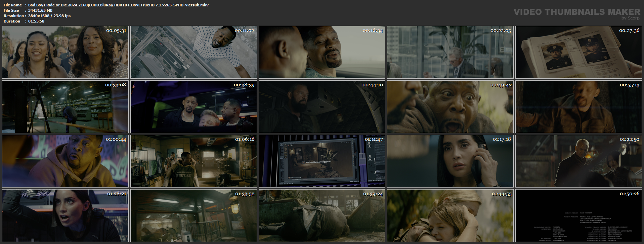Image resolution: width=644 pixels, height=244 pixels.
Task: Select the dark thumbnail at 00:44:10
Action: point(322,107)
